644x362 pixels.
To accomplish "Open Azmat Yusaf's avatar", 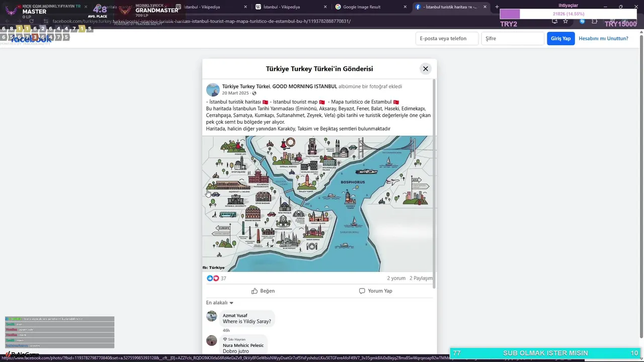I will 212,316.
